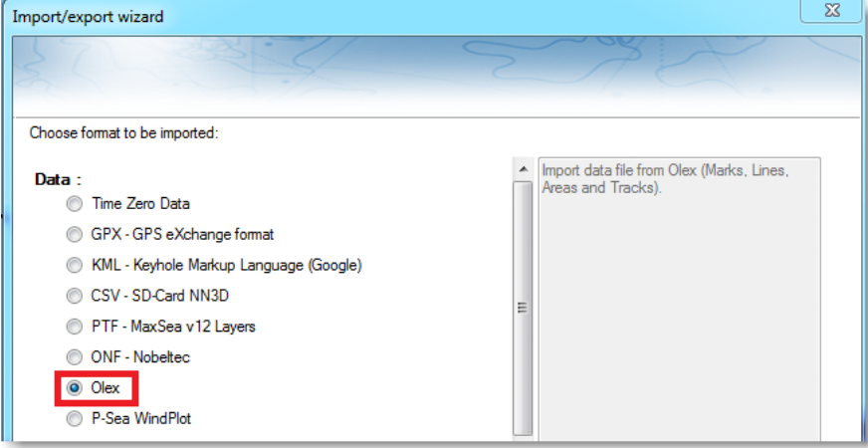Select KML - Keyhole Markup Language option

[74, 266]
